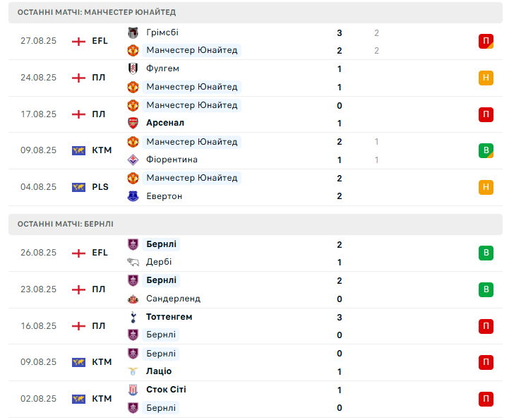The image size is (509, 420).
Task: Click the Lazio crest icon
Action: pos(133,371)
